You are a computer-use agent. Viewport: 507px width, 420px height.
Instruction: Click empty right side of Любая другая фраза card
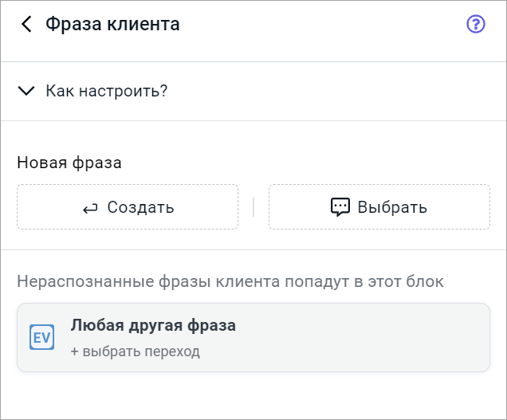pyautogui.click(x=383, y=338)
